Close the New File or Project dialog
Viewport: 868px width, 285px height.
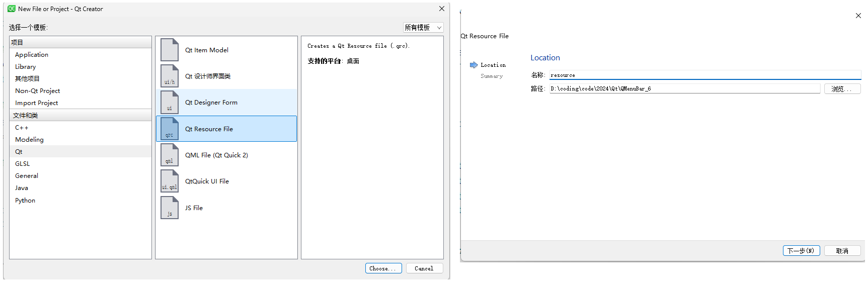(441, 9)
